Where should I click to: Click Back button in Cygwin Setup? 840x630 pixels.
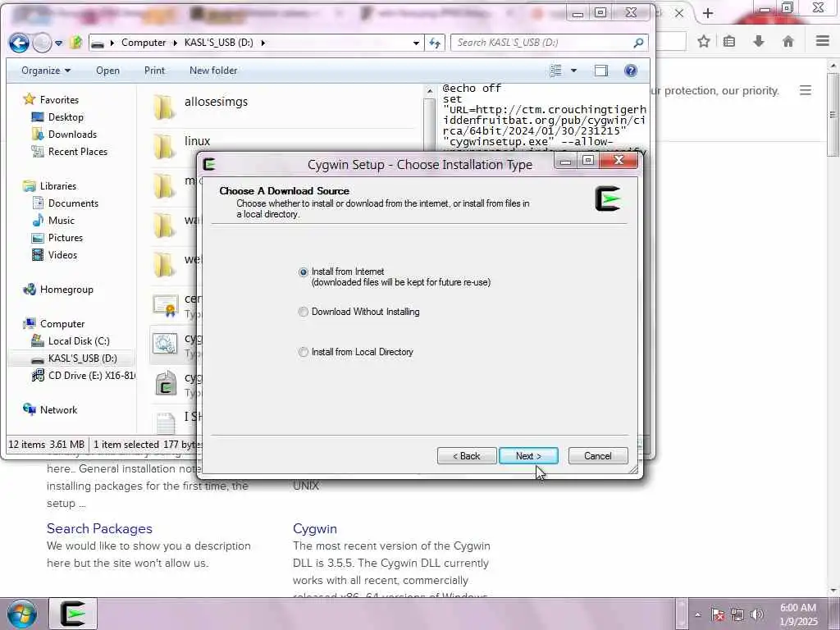click(x=467, y=456)
